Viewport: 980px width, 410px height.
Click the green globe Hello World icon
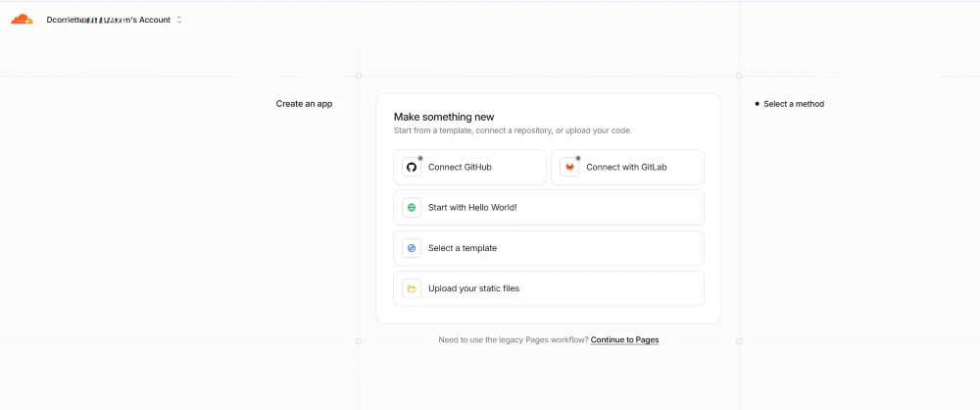click(412, 208)
